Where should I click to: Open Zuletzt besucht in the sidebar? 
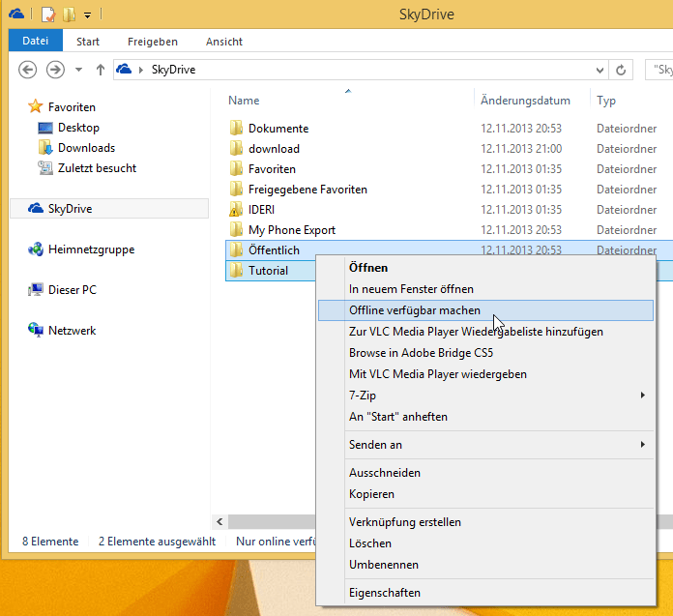(x=97, y=168)
